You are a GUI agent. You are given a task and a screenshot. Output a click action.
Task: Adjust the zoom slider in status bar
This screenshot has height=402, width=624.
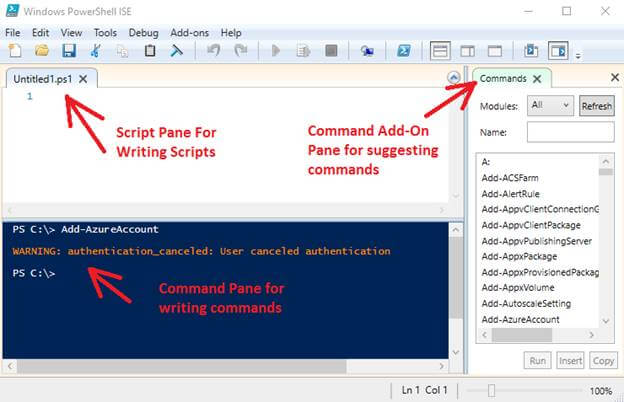click(x=491, y=391)
